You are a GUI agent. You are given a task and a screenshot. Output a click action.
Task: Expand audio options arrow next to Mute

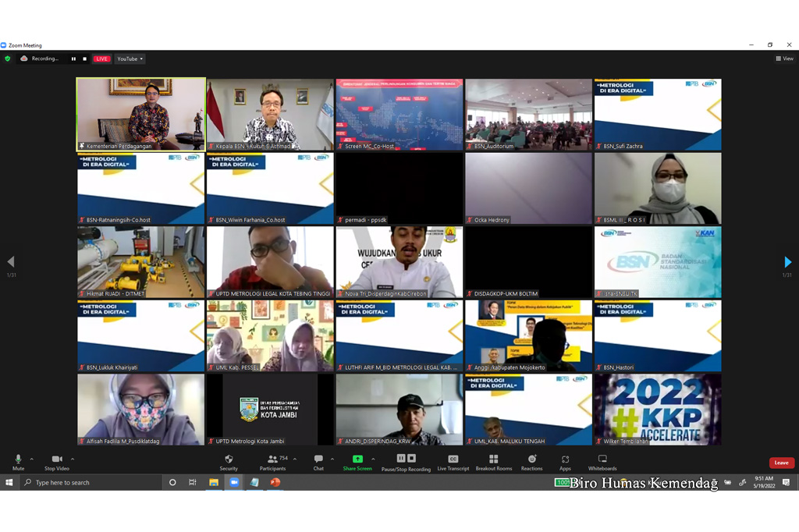pyautogui.click(x=32, y=459)
